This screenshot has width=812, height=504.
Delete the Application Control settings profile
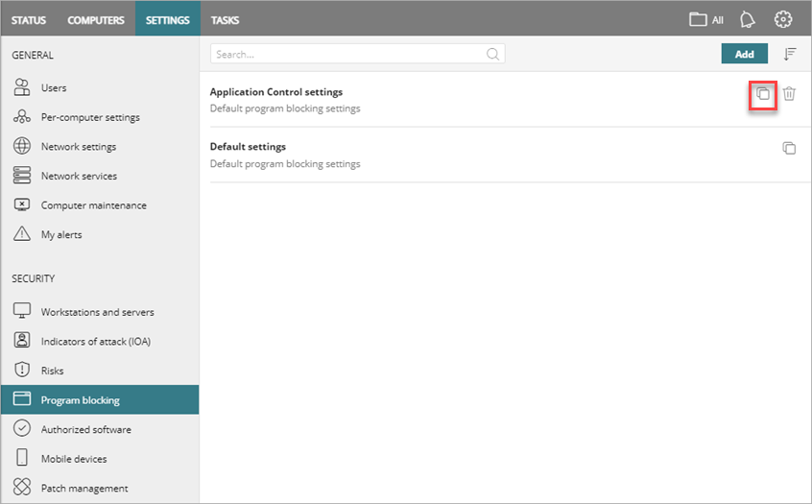point(789,94)
